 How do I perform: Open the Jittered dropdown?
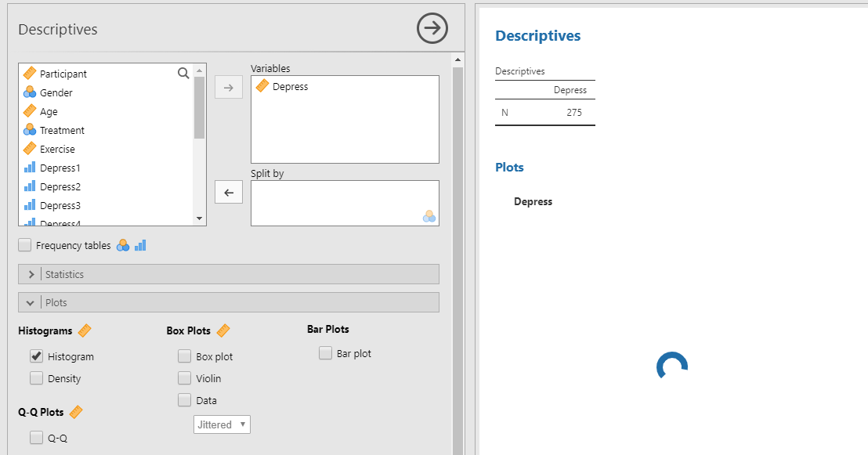(222, 424)
